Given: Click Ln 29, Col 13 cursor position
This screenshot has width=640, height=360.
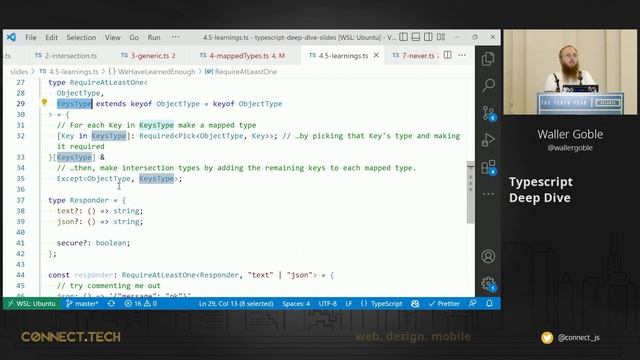Looking at the screenshot, I should 236,304.
